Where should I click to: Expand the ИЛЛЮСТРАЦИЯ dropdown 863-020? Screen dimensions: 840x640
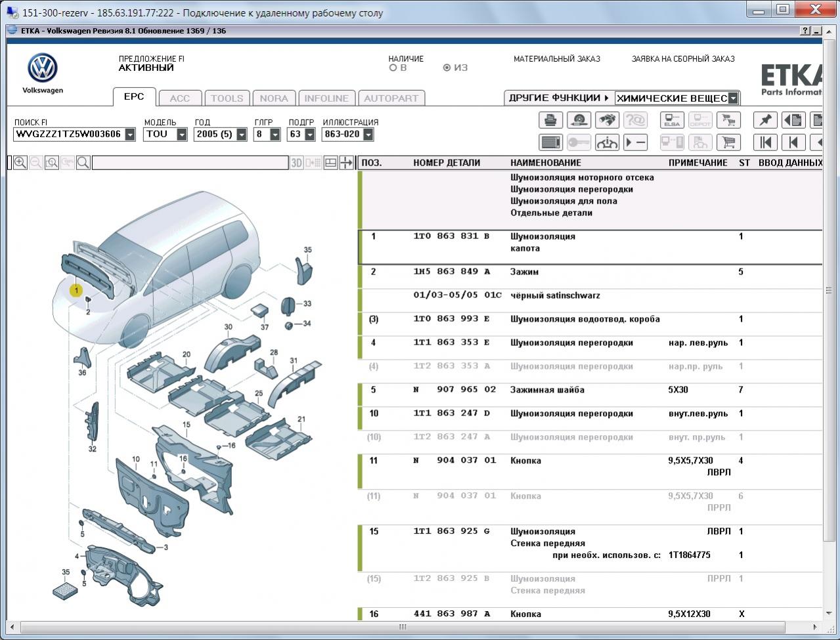368,135
